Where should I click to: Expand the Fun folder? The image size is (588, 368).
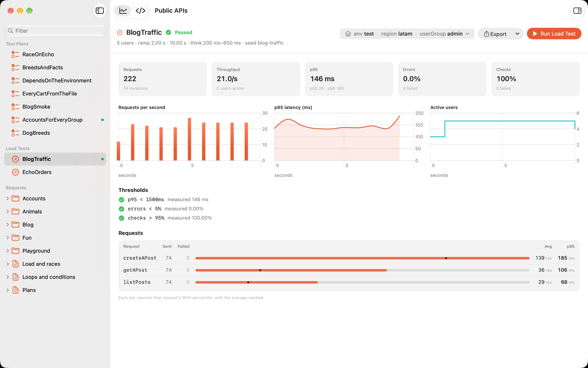(x=8, y=238)
